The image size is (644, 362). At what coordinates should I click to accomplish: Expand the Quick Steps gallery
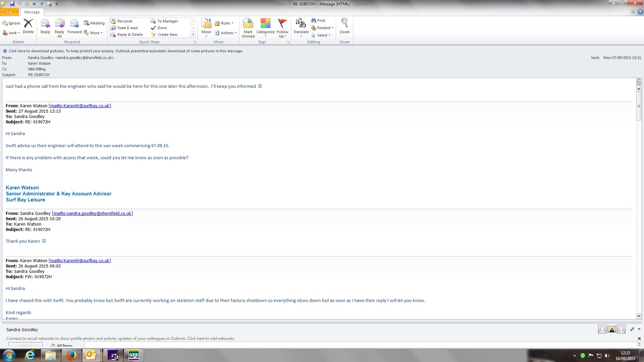coord(193,35)
